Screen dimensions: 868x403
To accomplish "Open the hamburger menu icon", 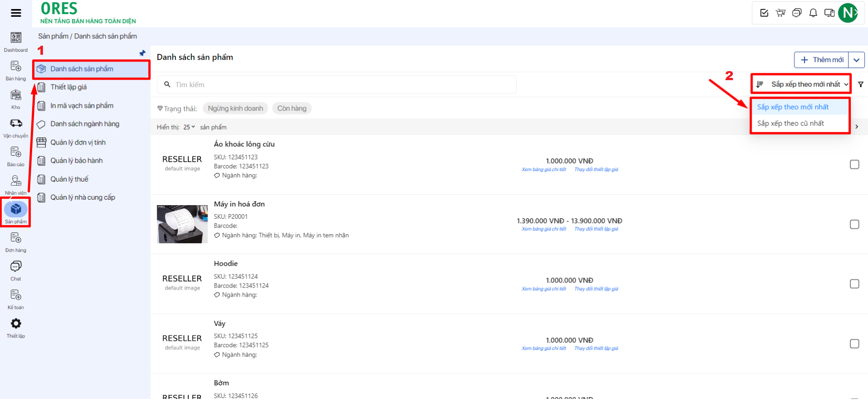I will [16, 13].
